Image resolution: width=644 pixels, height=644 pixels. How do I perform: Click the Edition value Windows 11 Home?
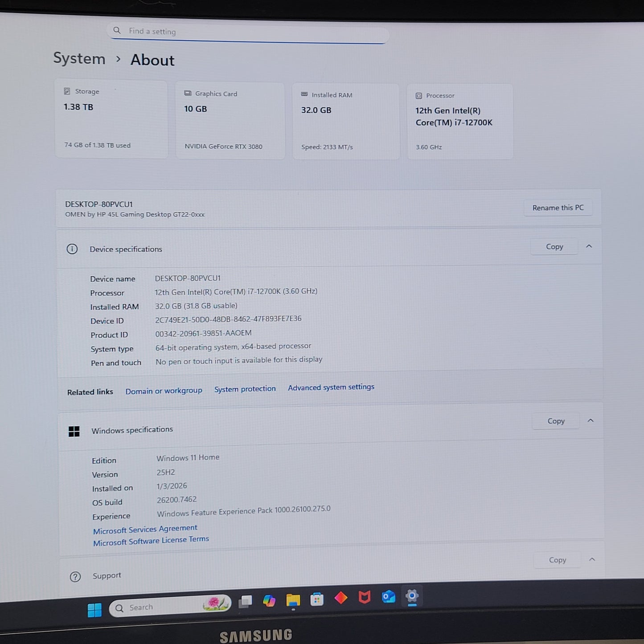188,458
